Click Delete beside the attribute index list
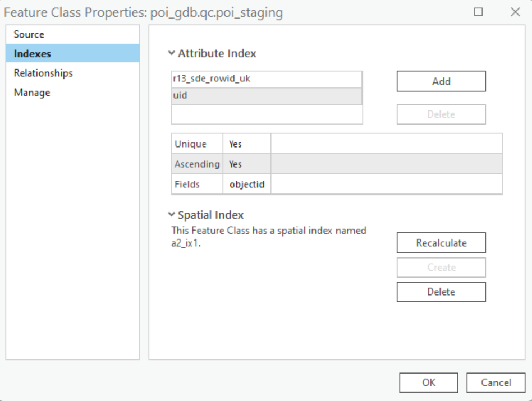The image size is (532, 401). (x=441, y=114)
